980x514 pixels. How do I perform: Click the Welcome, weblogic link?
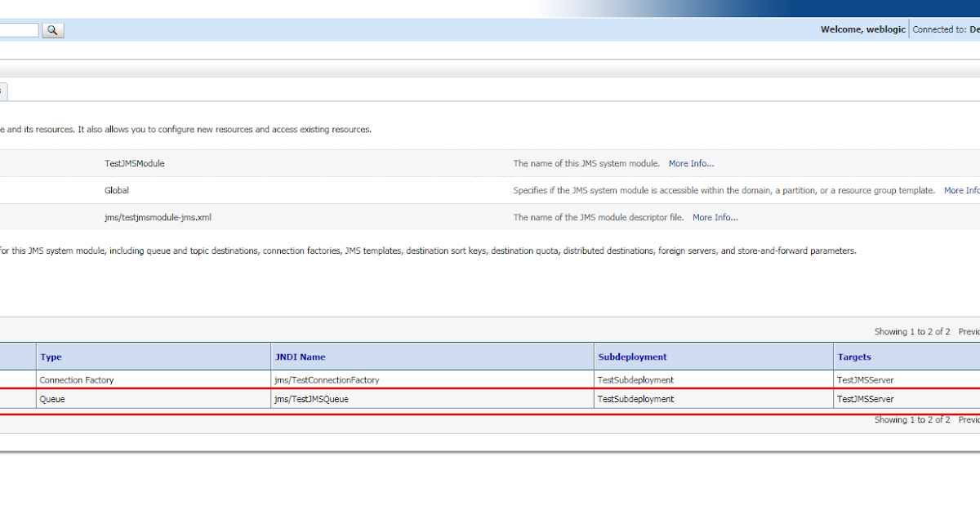(863, 29)
